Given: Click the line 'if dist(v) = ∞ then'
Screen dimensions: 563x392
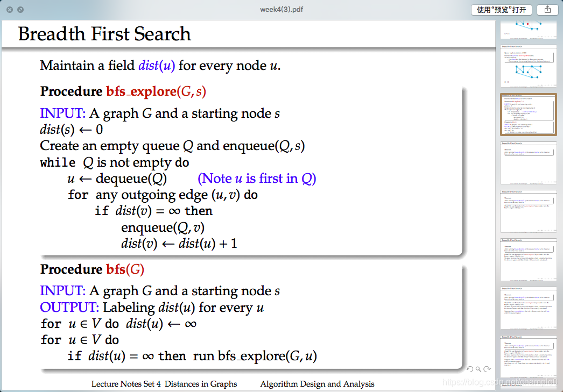Looking at the screenshot, I should [x=154, y=211].
